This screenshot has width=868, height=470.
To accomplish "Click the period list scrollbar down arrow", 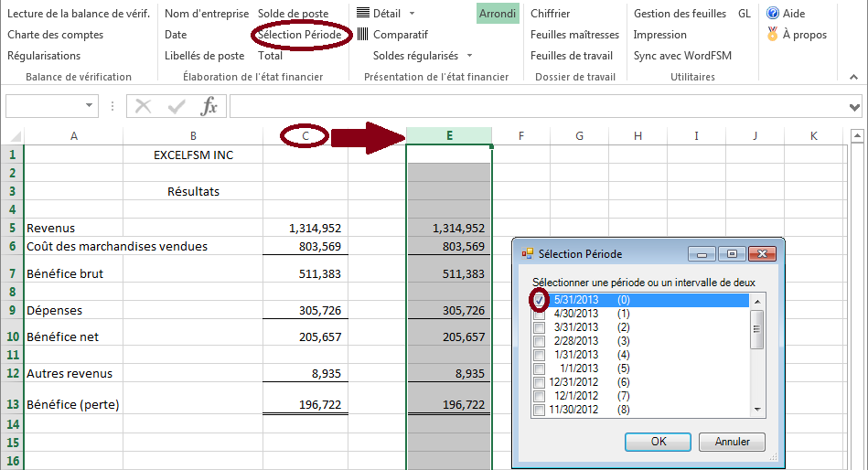I will pyautogui.click(x=756, y=410).
